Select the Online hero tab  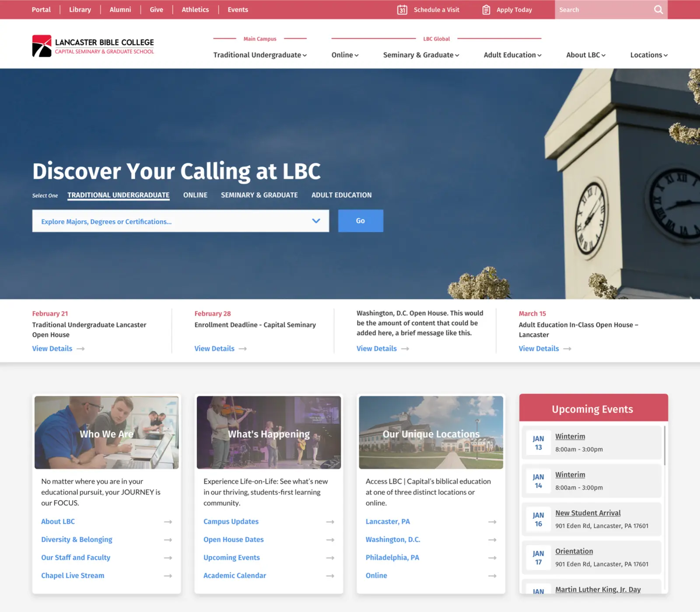(195, 195)
